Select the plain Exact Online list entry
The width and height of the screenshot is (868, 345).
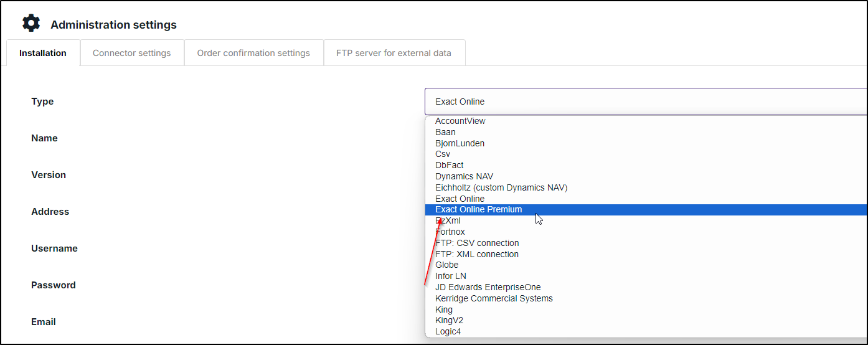tap(646, 199)
